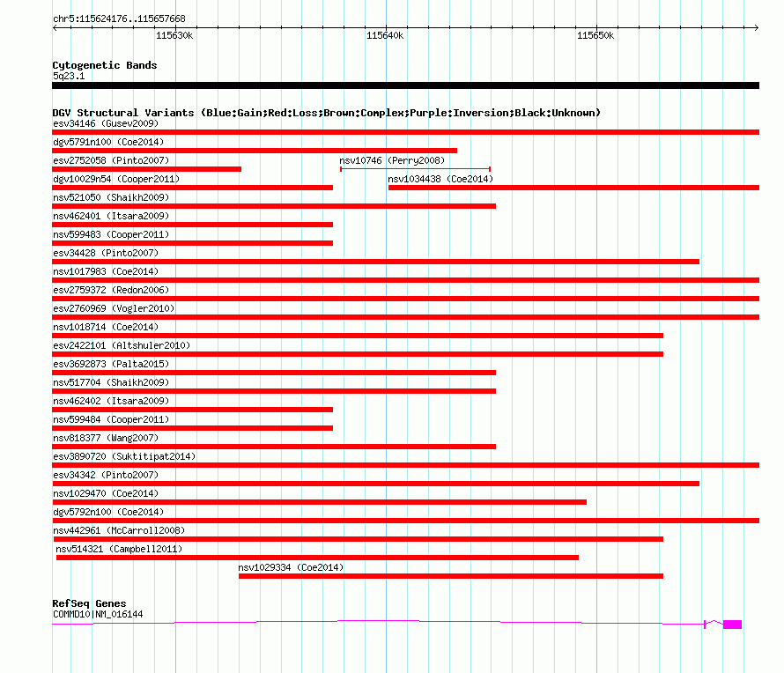Click the 5q23.1 band label
The height and width of the screenshot is (673, 784).
(x=69, y=76)
